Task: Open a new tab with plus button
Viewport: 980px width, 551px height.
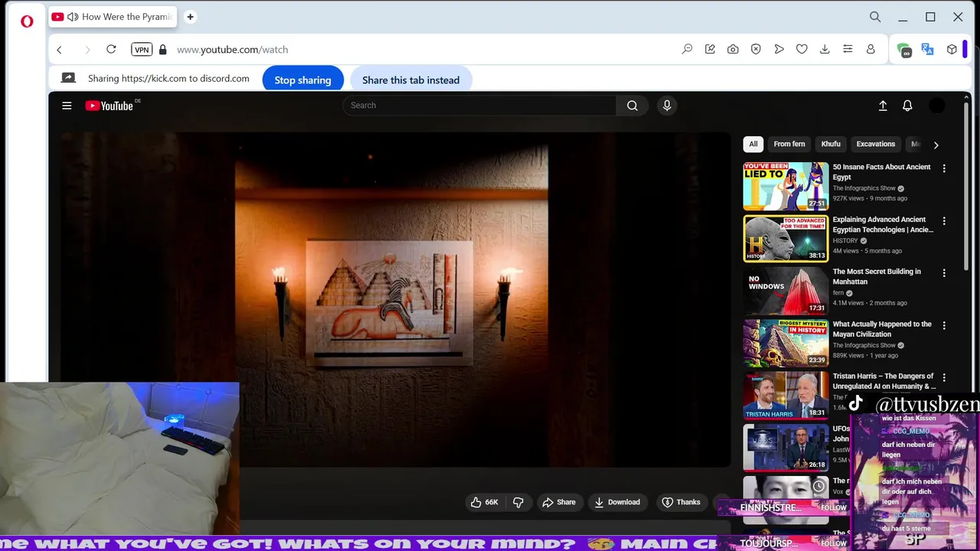Action: 190,17
